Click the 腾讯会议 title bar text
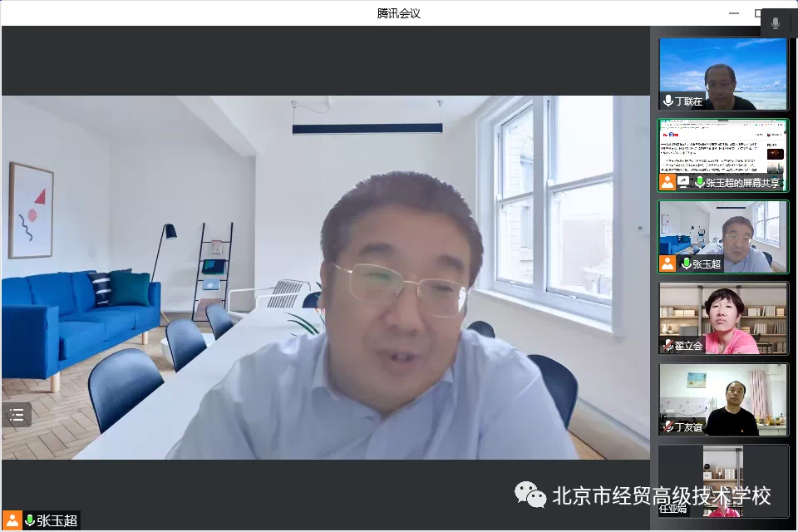This screenshot has height=532, width=798. tap(399, 13)
